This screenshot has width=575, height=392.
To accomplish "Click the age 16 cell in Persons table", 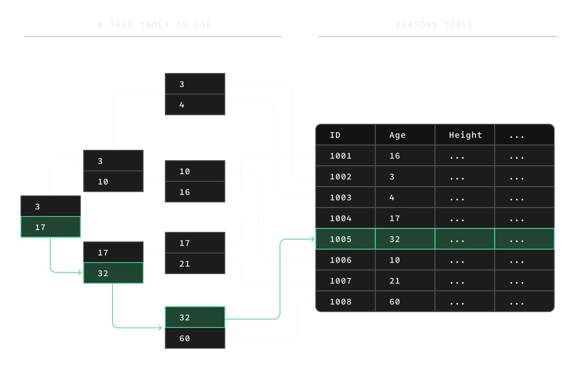I will coord(405,156).
